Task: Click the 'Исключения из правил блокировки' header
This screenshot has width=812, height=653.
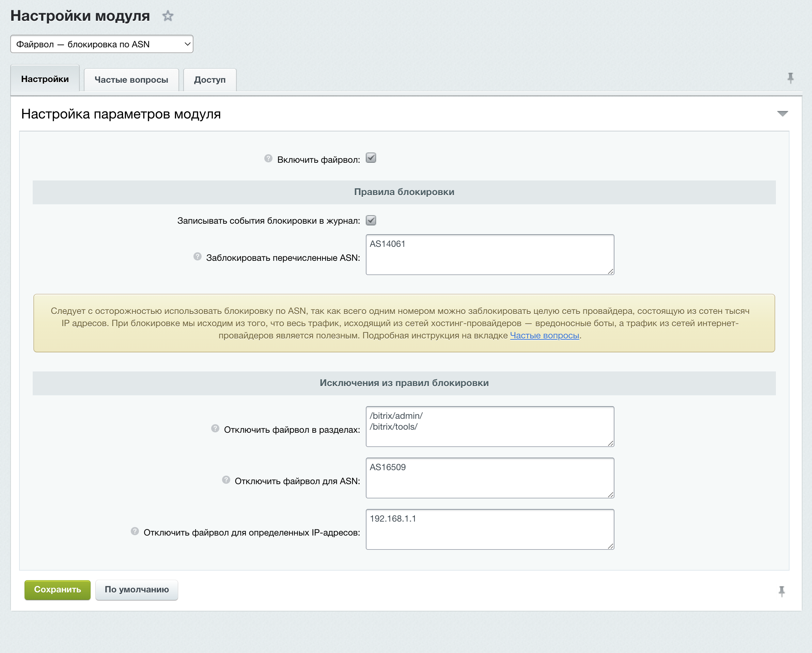Action: coord(404,383)
